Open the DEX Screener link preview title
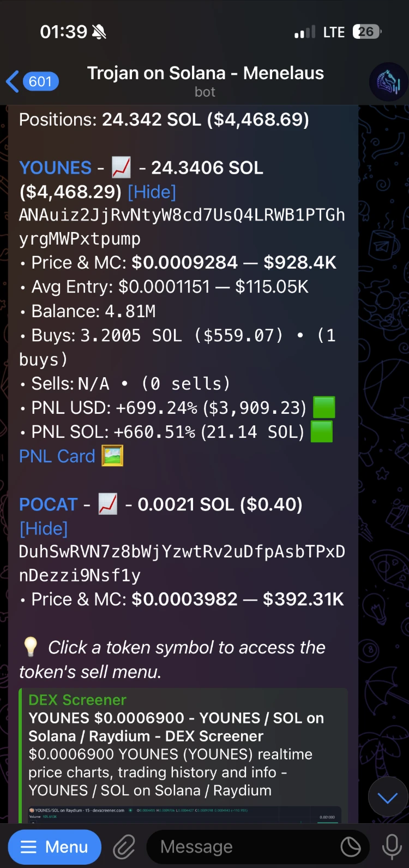The height and width of the screenshot is (868, 409). 77,700
